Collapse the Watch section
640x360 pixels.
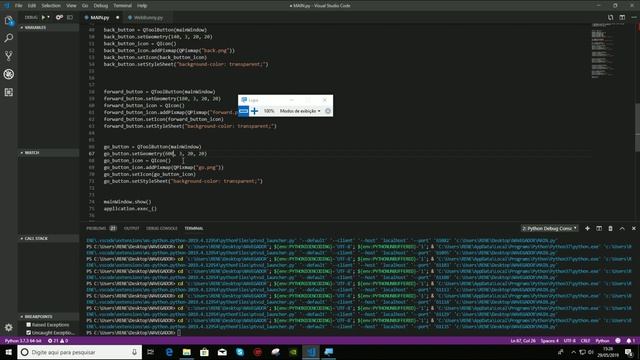(x=49, y=153)
